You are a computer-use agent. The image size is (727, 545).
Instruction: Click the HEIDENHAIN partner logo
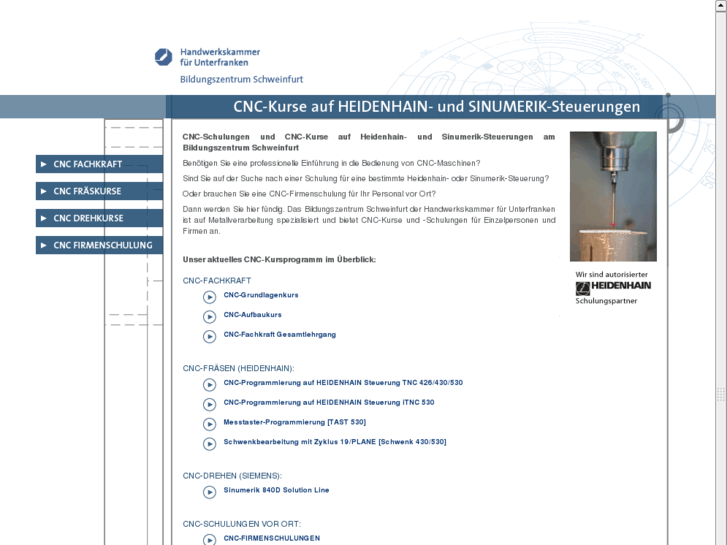click(613, 288)
